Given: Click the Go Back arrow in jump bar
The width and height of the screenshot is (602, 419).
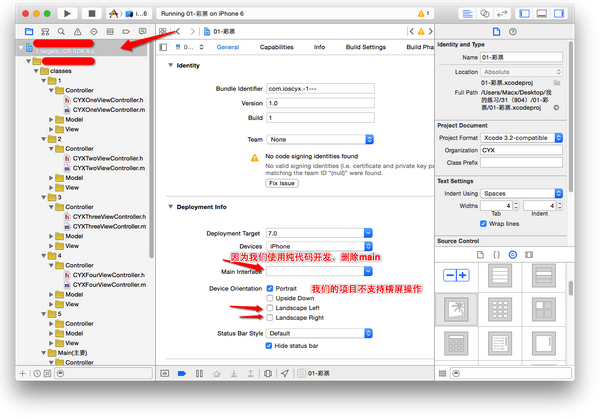Looking at the screenshot, I should click(178, 31).
